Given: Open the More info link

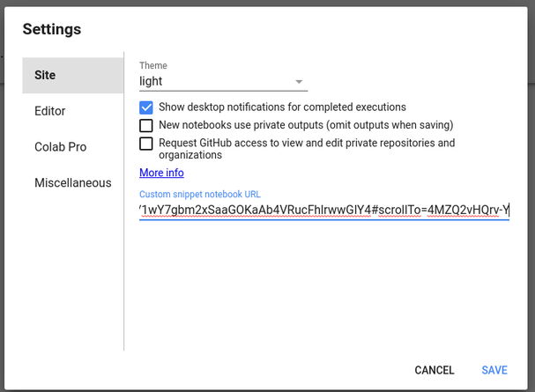Looking at the screenshot, I should (x=161, y=173).
